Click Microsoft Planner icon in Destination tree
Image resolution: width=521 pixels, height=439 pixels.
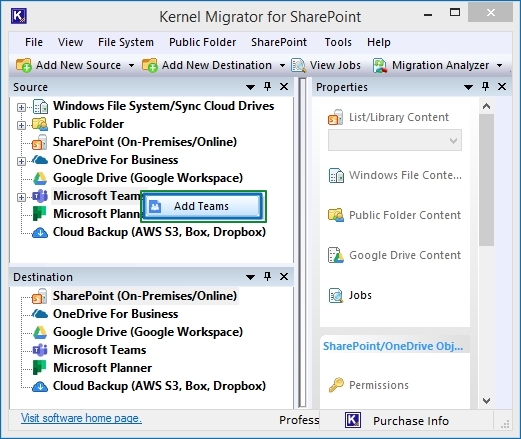tap(39, 368)
